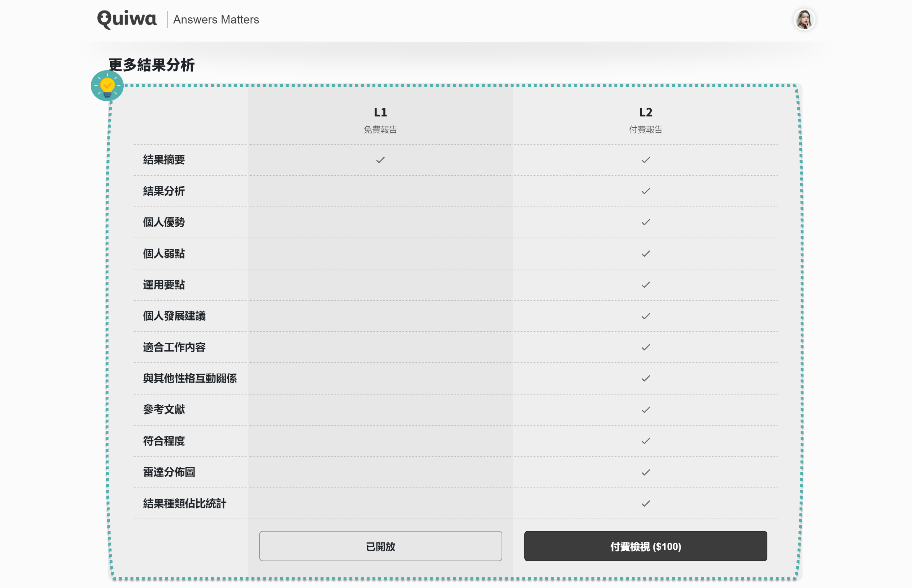The image size is (912, 588).
Task: Select the 個人優勢 checkmark in L2 column
Action: 646,222
